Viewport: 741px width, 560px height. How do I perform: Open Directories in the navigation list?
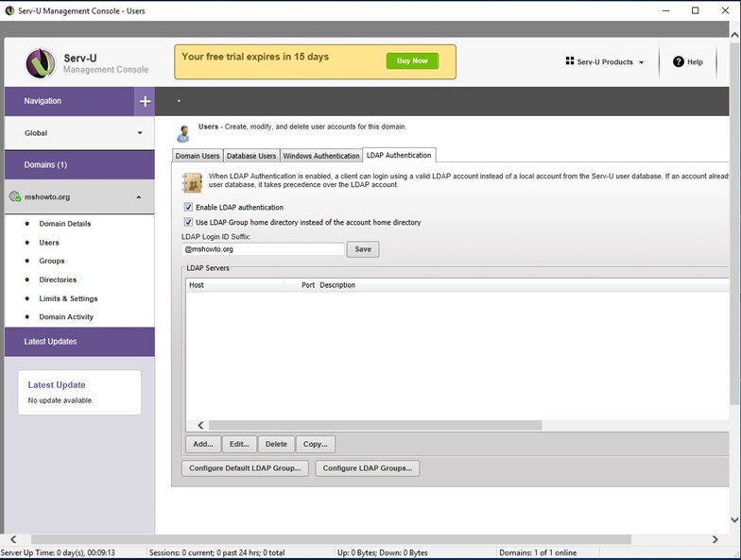tap(58, 280)
